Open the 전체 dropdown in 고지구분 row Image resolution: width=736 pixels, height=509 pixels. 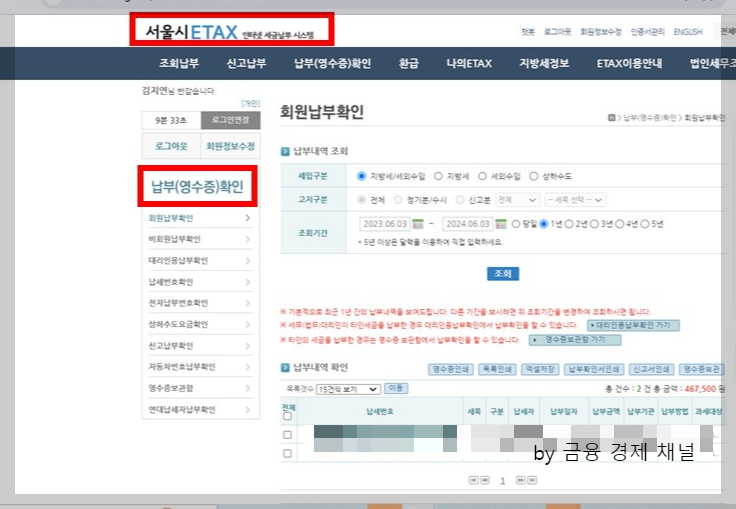click(x=517, y=200)
